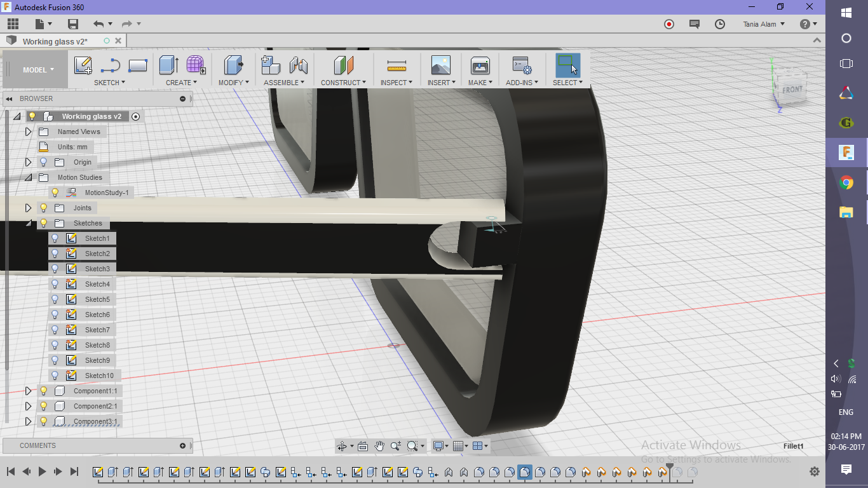This screenshot has width=868, height=488.
Task: Toggle visibility bulb of Origin folder
Action: 44,162
